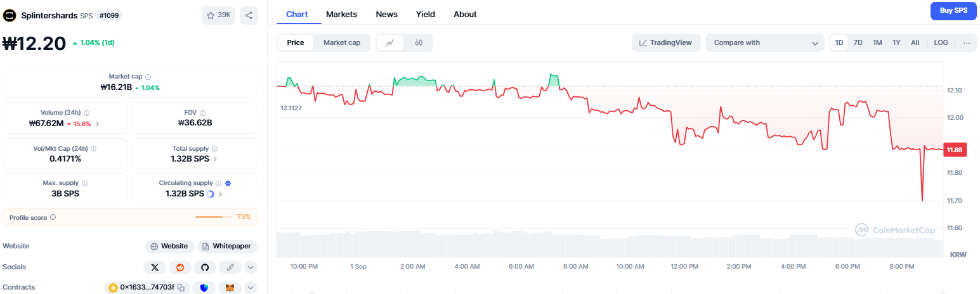980x294 pixels.
Task: Click the Buy SPS button
Action: coord(953,11)
